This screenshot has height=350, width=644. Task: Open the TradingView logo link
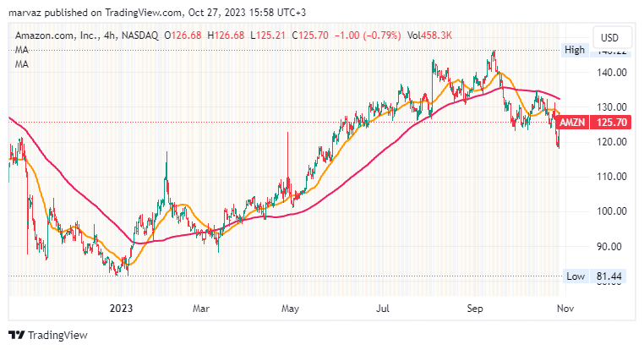(x=48, y=336)
